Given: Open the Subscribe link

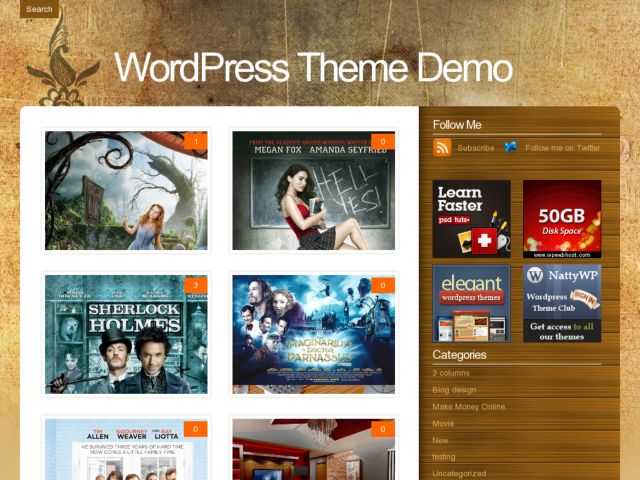Looking at the screenshot, I should pyautogui.click(x=476, y=148).
